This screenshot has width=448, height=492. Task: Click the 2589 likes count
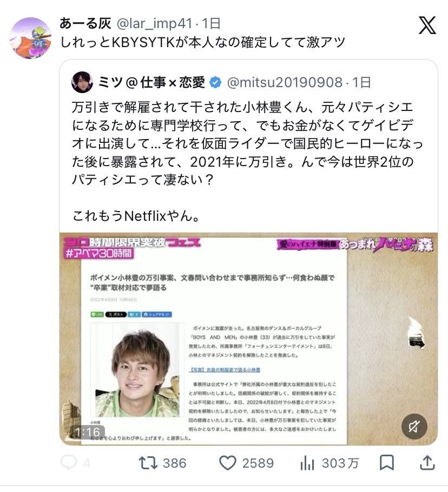pyautogui.click(x=258, y=463)
